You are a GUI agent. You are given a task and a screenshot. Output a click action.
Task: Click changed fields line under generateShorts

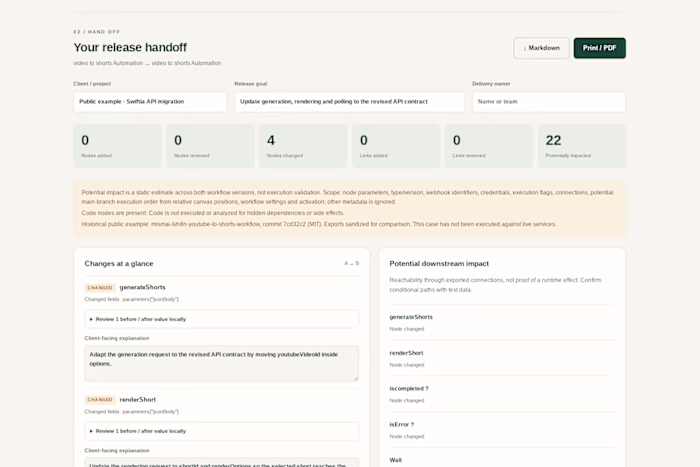pyautogui.click(x=132, y=299)
